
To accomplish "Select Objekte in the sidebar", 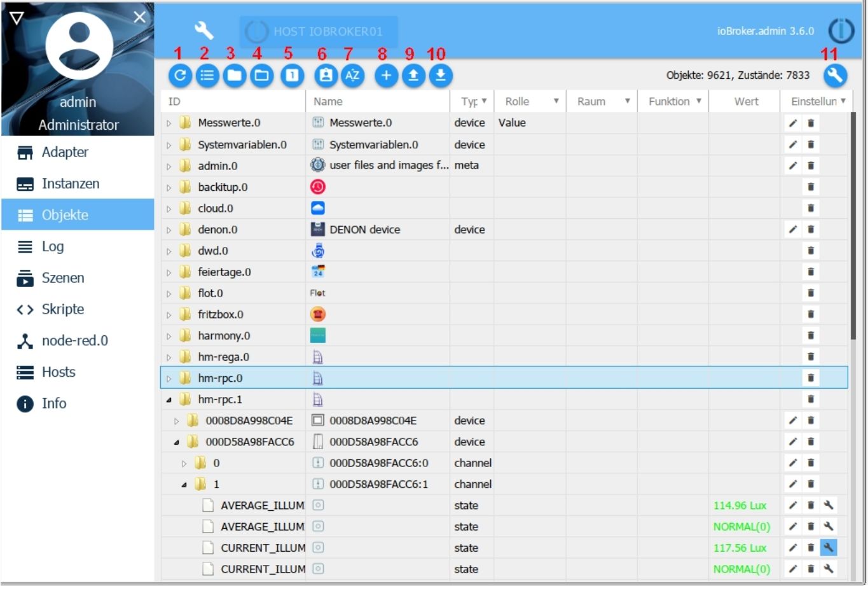I will tap(78, 214).
